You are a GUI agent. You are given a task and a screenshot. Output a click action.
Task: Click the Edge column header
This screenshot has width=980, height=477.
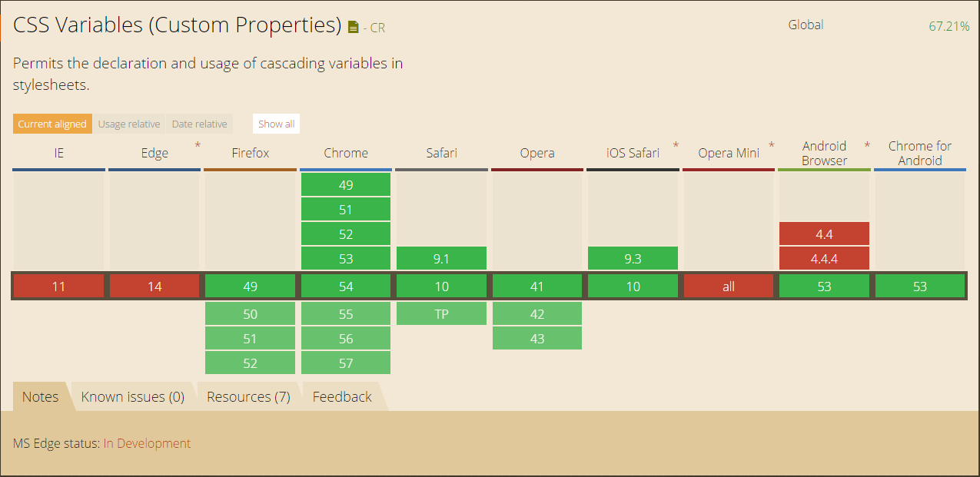pos(154,153)
